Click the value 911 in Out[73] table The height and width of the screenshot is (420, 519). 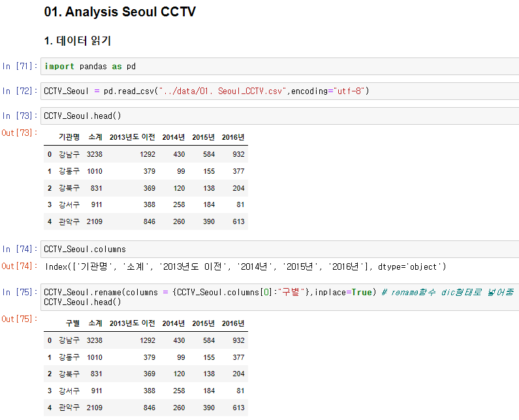97,204
